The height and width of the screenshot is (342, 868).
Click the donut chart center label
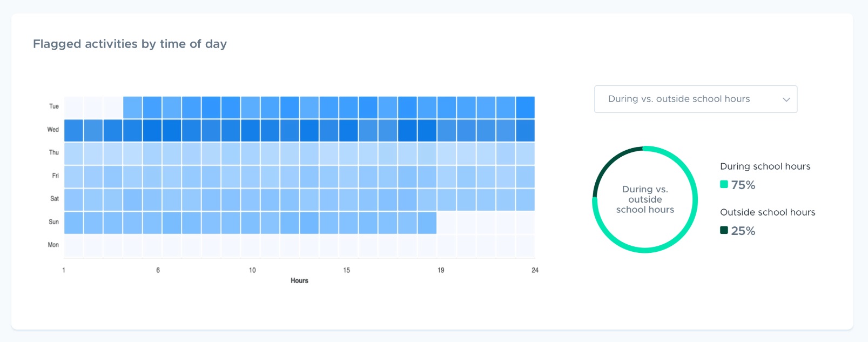[x=645, y=199]
